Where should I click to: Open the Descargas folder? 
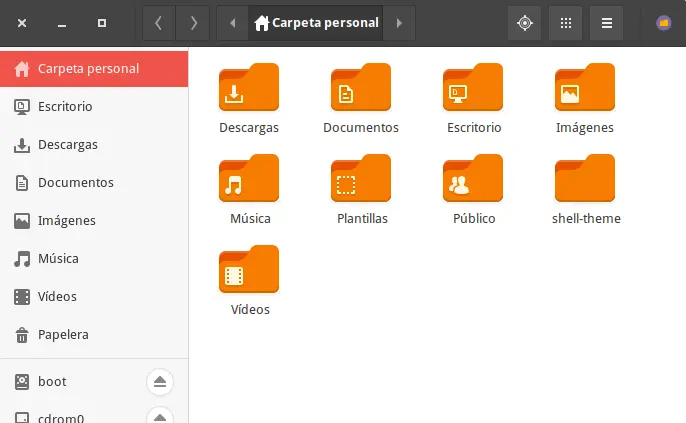pos(248,87)
